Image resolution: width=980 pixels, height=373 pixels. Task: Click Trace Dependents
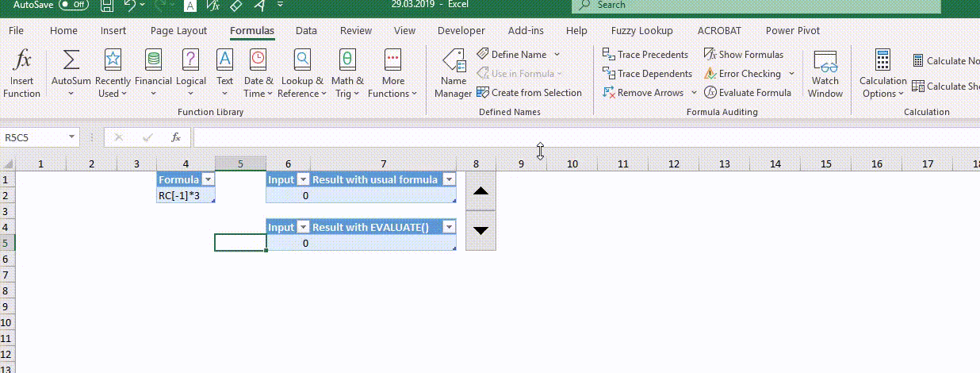647,73
